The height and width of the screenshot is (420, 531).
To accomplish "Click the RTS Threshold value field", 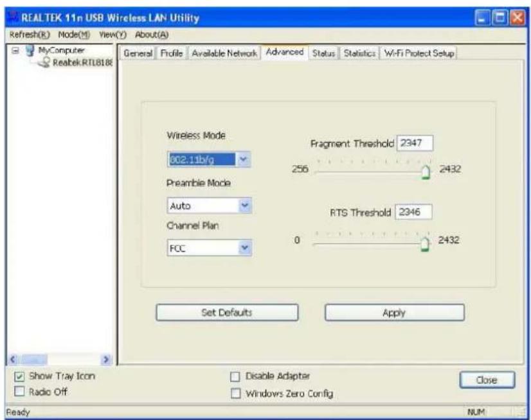I will [x=413, y=212].
